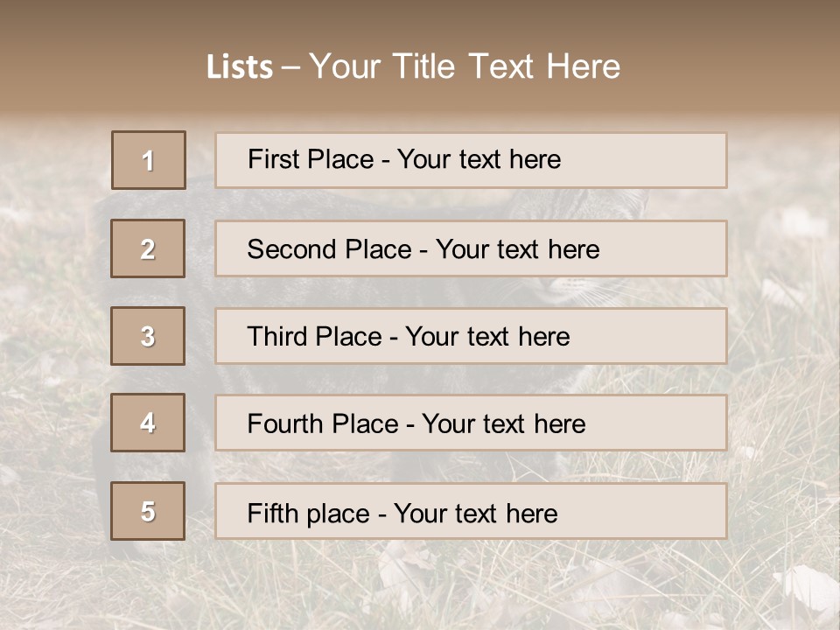This screenshot has height=630, width=840.
Task: Click the word "Second" in the list
Action: [x=292, y=249]
